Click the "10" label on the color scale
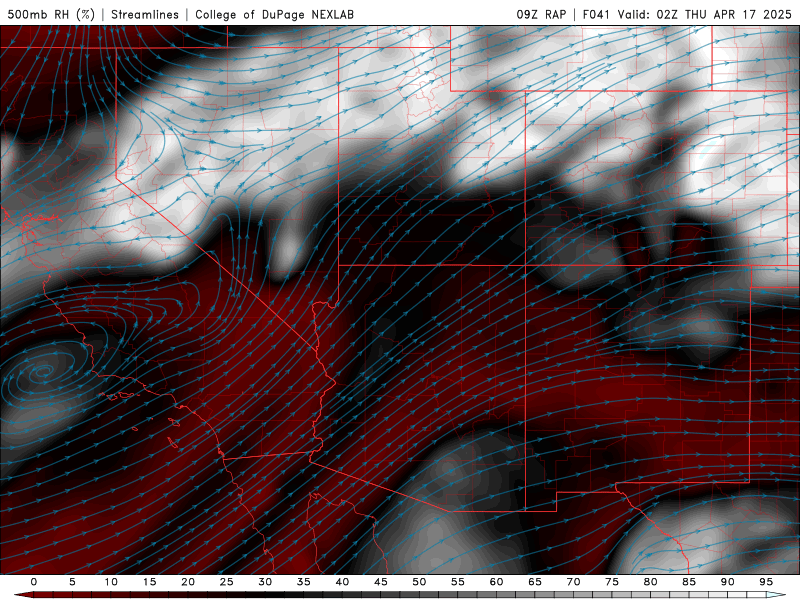The width and height of the screenshot is (800, 600). (111, 582)
